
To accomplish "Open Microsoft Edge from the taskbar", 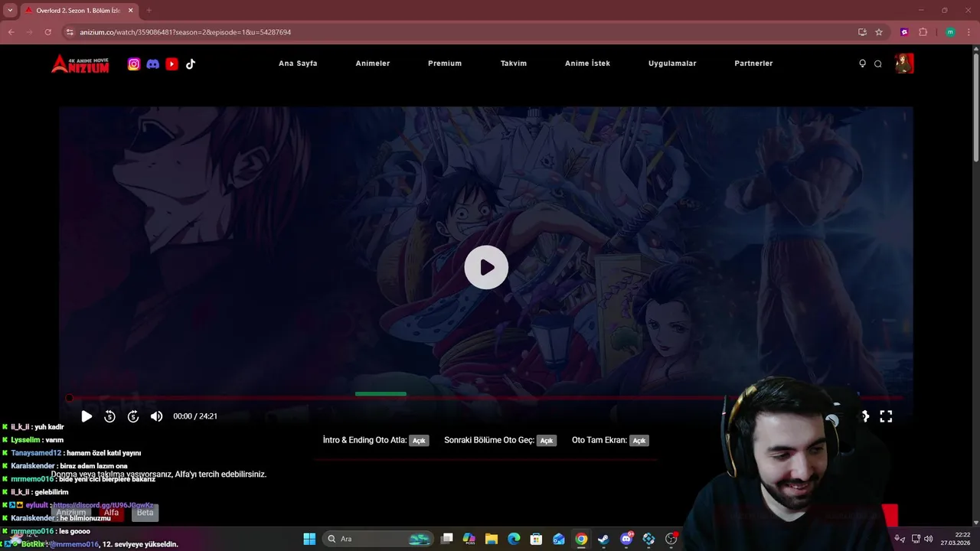I will 514,539.
